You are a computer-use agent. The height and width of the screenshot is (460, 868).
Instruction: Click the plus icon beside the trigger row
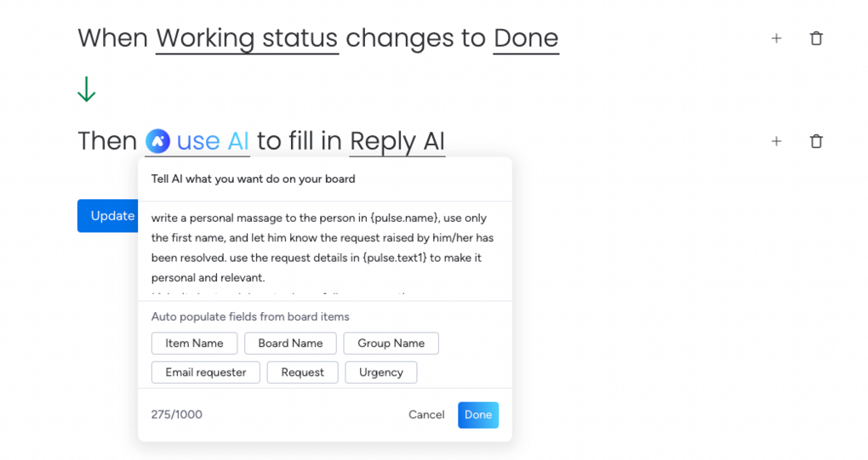(776, 38)
